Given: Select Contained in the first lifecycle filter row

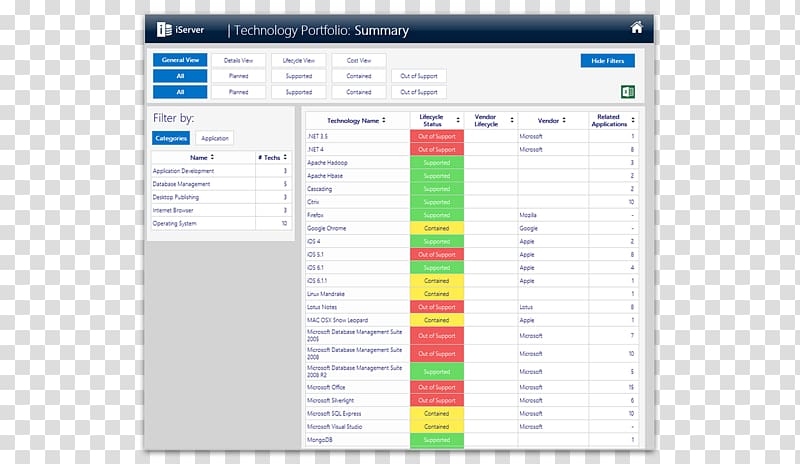Looking at the screenshot, I should tap(359, 76).
